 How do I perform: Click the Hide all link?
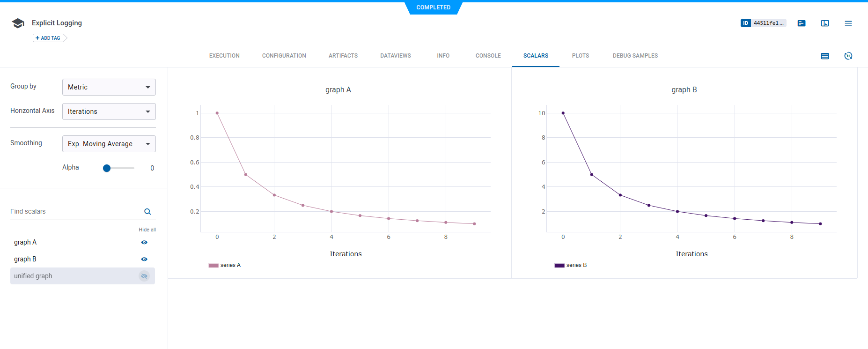tap(147, 230)
